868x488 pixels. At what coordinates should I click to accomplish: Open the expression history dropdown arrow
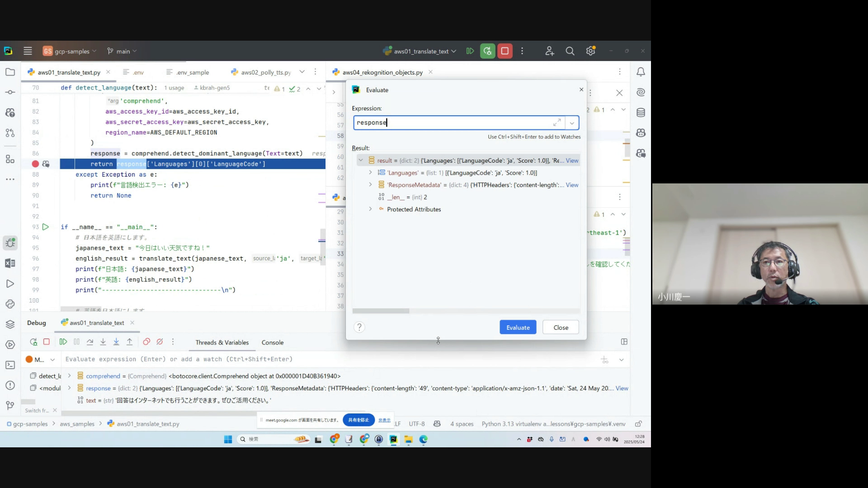pos(572,123)
